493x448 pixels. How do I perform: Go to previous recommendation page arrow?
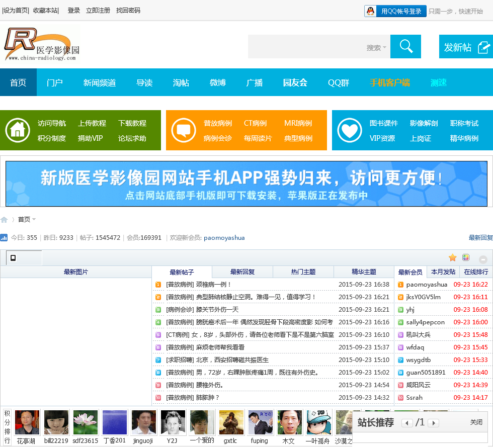pos(407,423)
